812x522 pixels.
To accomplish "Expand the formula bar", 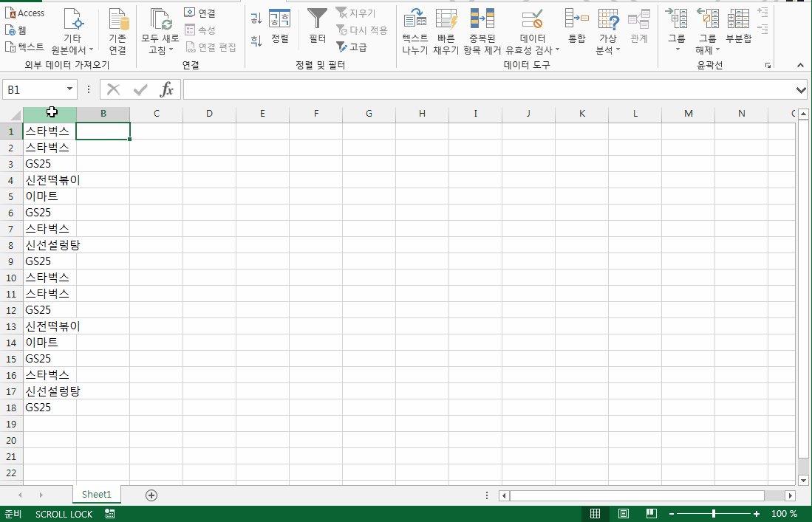I will click(801, 90).
